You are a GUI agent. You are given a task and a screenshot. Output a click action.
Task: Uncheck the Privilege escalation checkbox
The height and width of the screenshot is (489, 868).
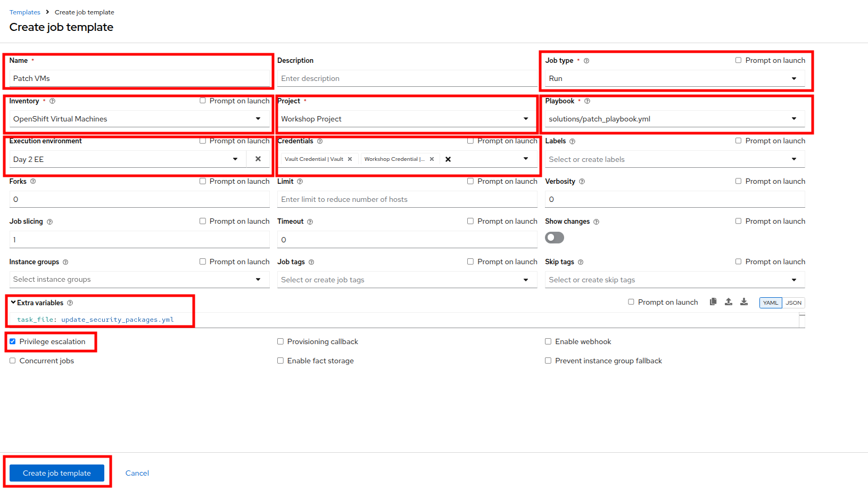(13, 341)
